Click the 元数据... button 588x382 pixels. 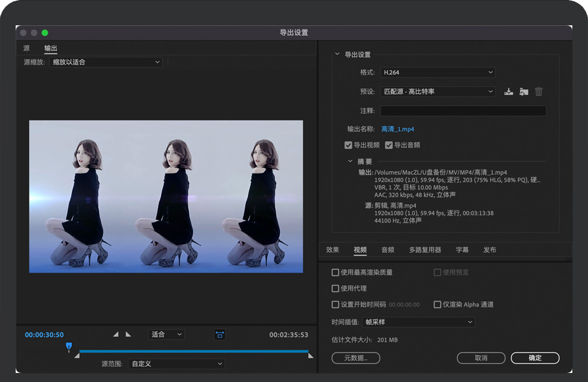click(355, 358)
